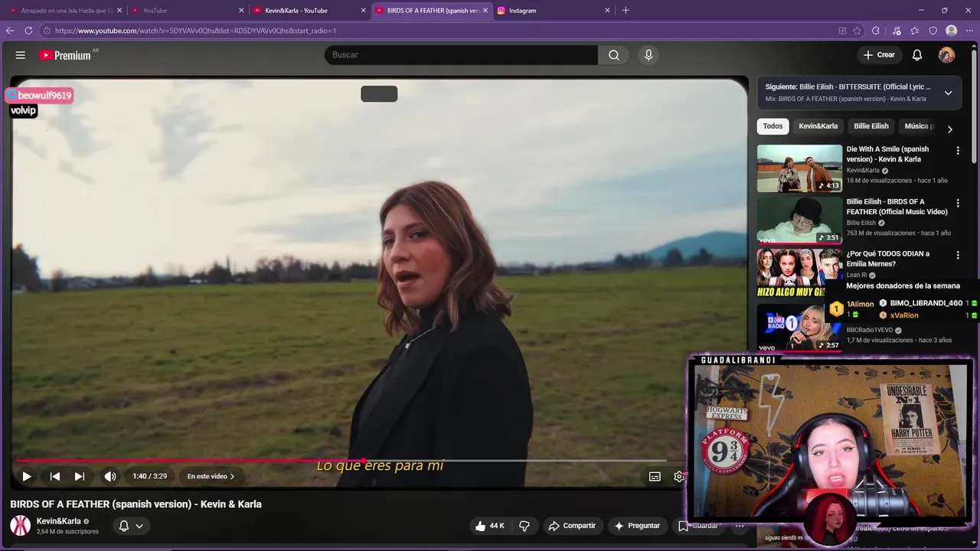Mute the video volume speaker icon

[x=110, y=476]
